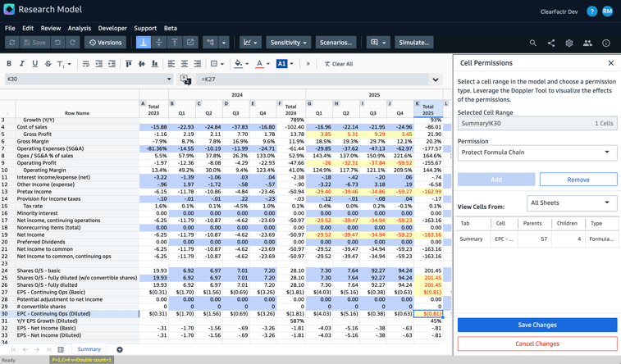This screenshot has width=621, height=364.
Task: Click the share icon in the toolbar
Action: coord(551,43)
